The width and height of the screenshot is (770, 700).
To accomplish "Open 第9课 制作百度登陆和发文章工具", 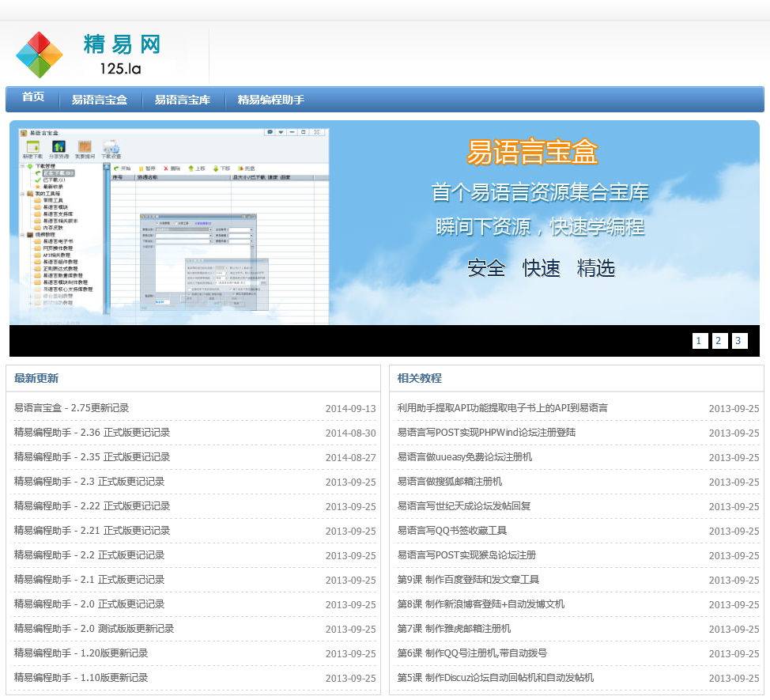I will 468,580.
